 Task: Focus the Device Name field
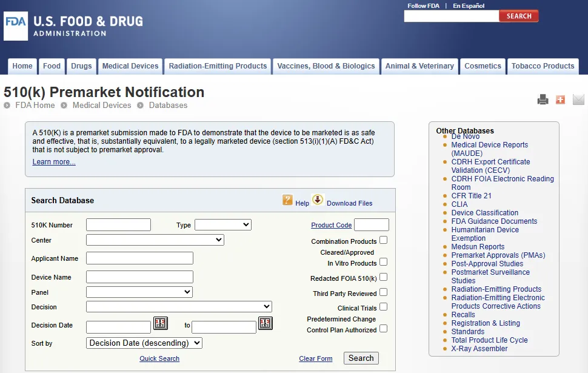pos(139,277)
